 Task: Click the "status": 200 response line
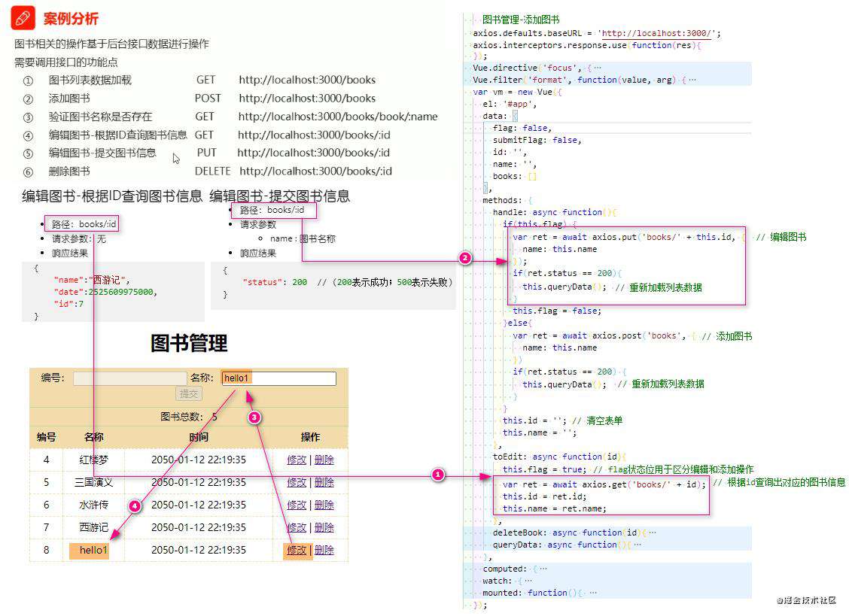[x=347, y=282]
